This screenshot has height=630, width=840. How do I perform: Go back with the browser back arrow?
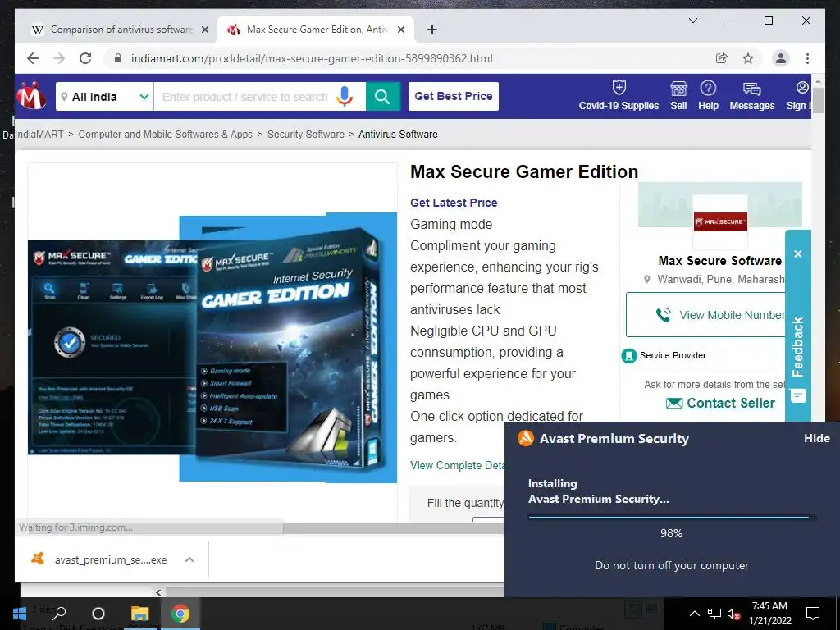pyautogui.click(x=33, y=58)
